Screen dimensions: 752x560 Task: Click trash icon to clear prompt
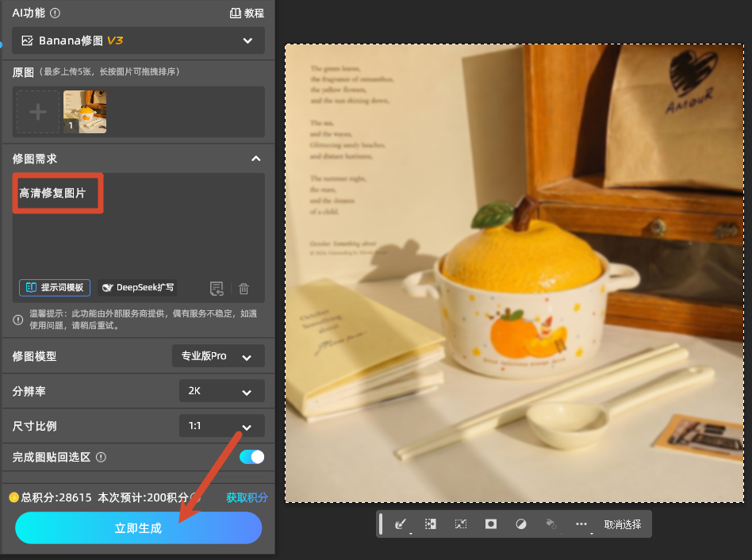coord(244,289)
